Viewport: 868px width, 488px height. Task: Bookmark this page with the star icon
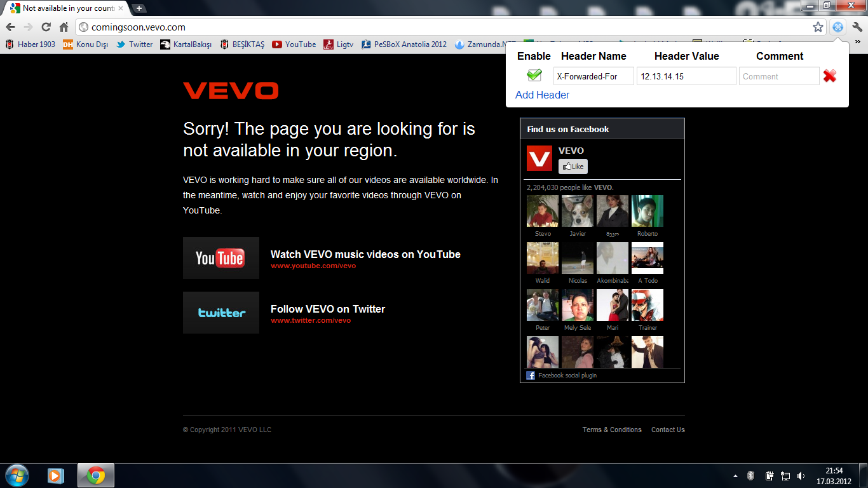pyautogui.click(x=818, y=27)
